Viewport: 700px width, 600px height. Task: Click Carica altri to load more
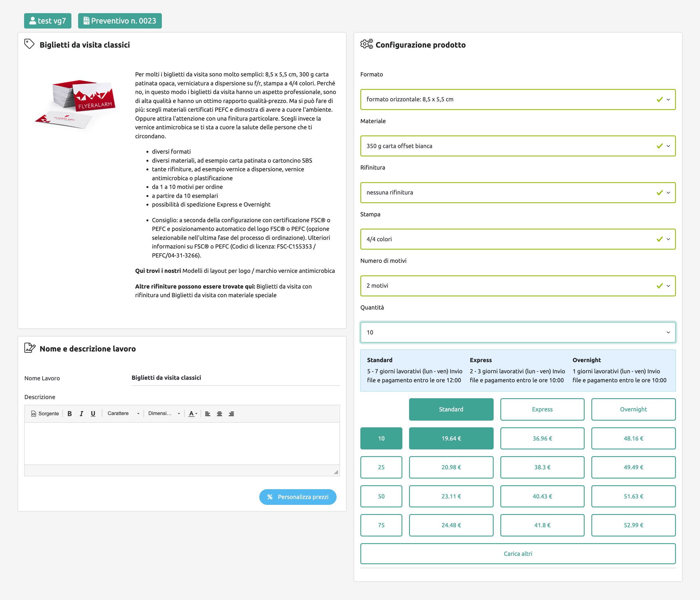point(517,554)
